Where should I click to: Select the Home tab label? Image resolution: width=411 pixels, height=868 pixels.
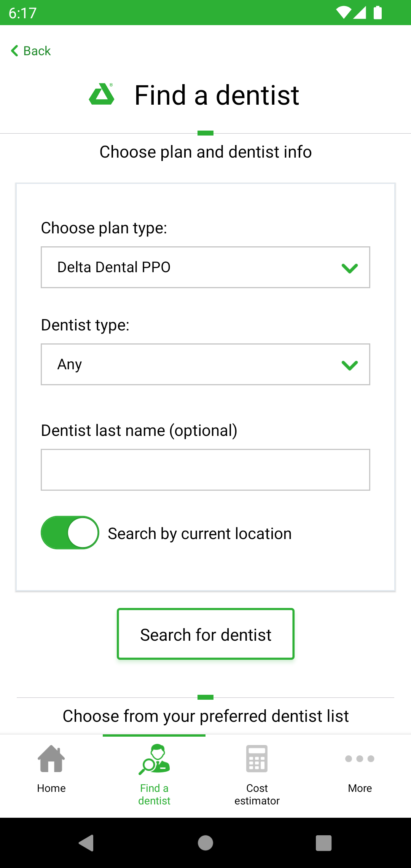(x=51, y=788)
